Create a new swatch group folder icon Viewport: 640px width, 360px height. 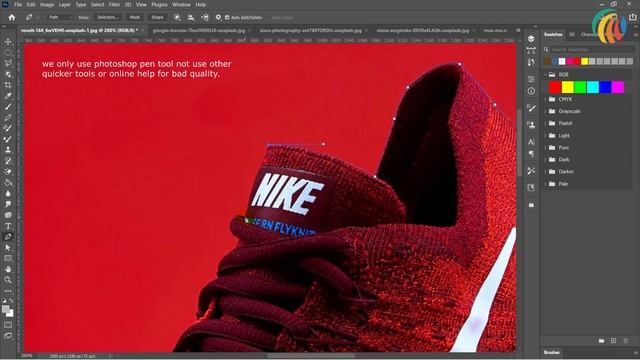pos(601,341)
